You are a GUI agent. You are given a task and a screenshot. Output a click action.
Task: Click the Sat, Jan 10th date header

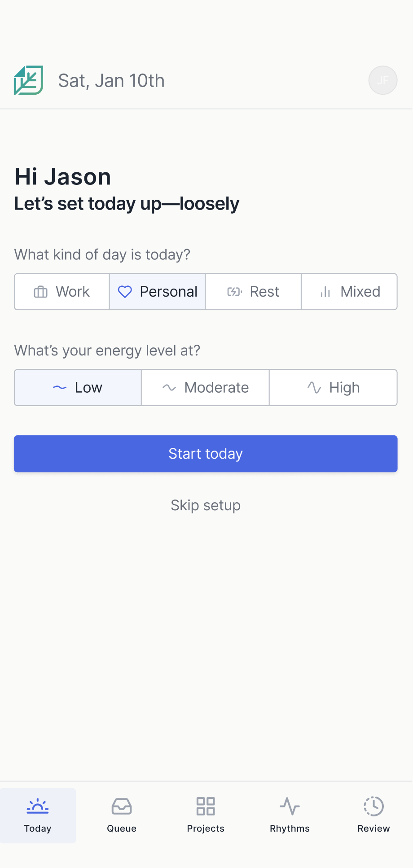click(x=111, y=81)
